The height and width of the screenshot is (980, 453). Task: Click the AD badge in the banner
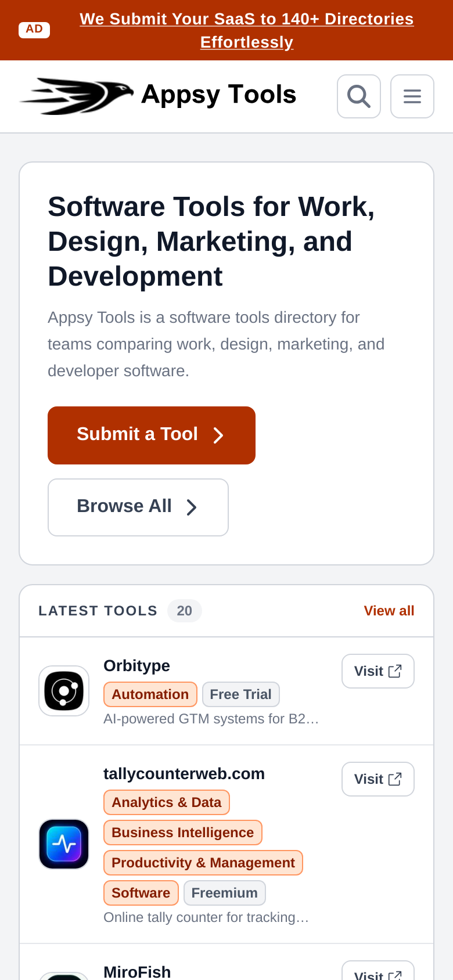34,30
